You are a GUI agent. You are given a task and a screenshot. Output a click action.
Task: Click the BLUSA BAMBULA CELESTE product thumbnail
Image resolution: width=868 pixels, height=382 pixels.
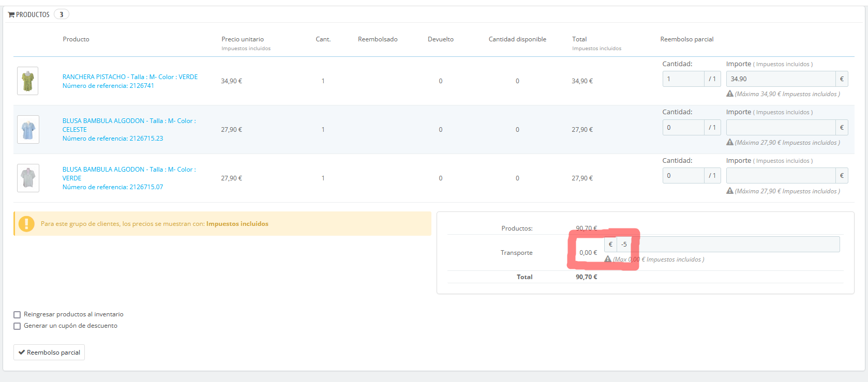(x=28, y=130)
